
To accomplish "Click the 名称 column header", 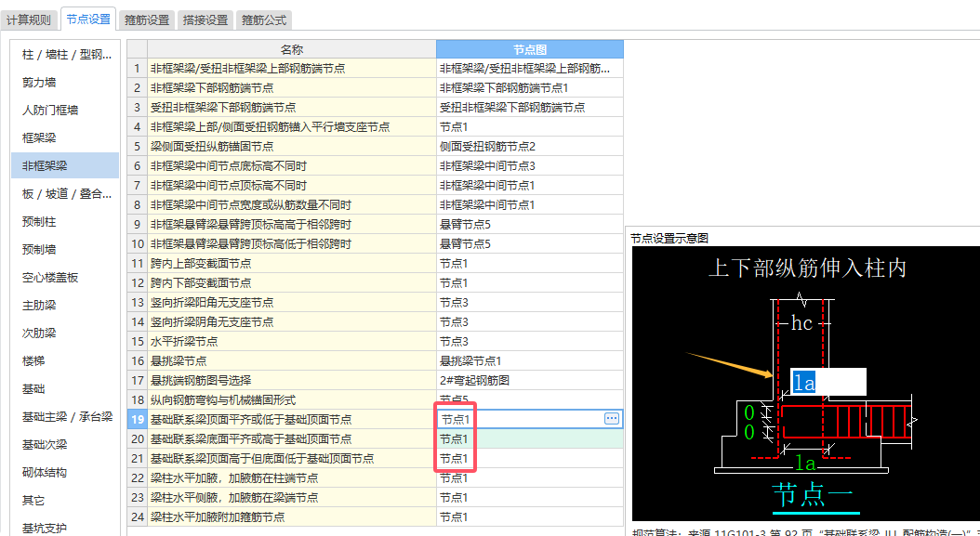I will (292, 49).
